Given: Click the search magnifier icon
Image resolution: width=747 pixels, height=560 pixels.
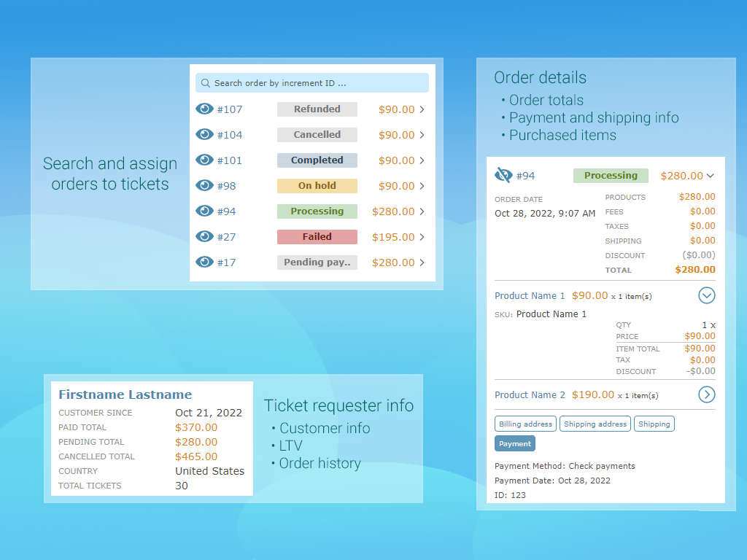Looking at the screenshot, I should pos(205,83).
